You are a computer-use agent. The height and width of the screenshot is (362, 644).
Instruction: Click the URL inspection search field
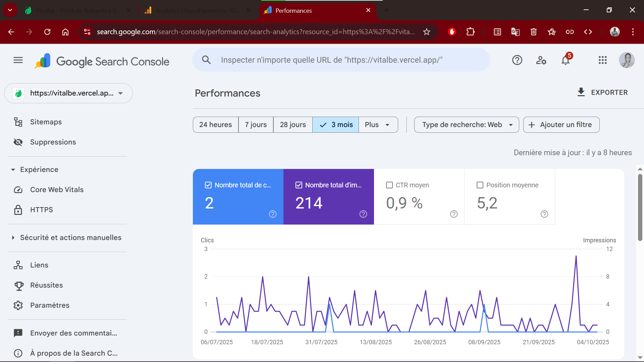click(341, 60)
